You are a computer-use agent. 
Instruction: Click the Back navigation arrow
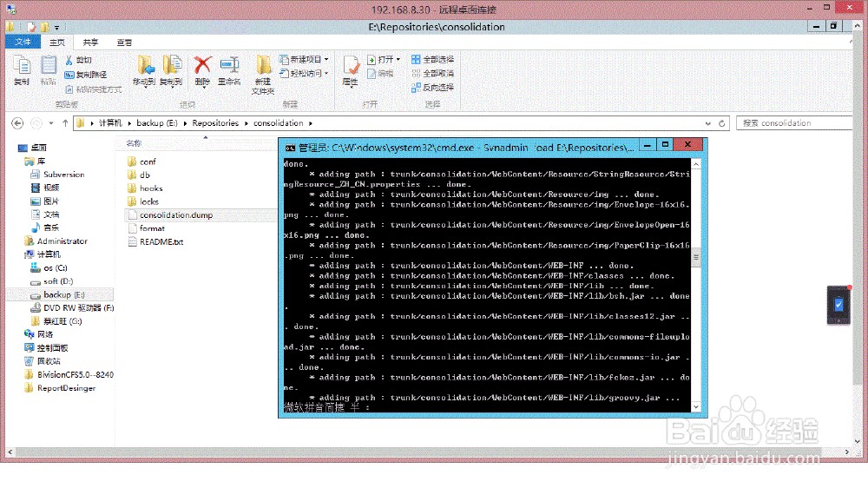(17, 123)
